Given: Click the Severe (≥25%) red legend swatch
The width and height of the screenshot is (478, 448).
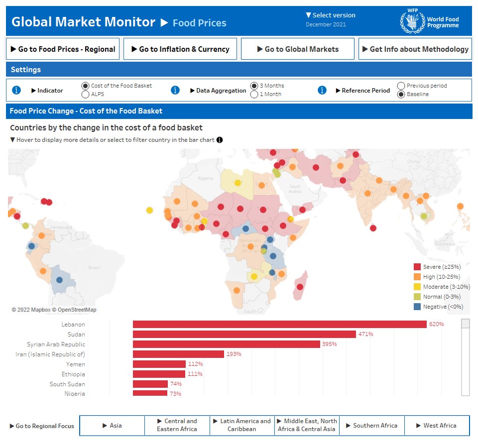Looking at the screenshot, I should (x=417, y=267).
